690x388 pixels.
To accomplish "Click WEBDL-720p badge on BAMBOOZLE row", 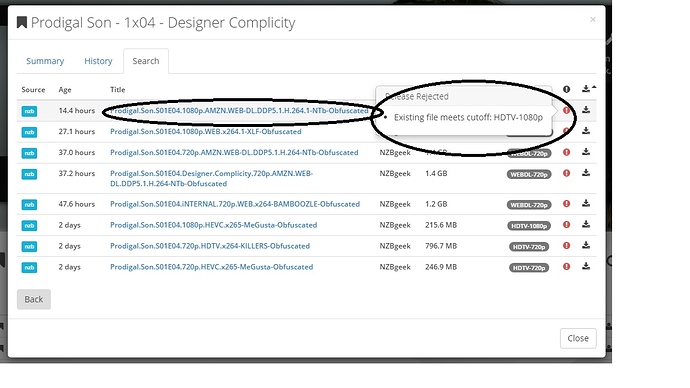I will 529,205.
